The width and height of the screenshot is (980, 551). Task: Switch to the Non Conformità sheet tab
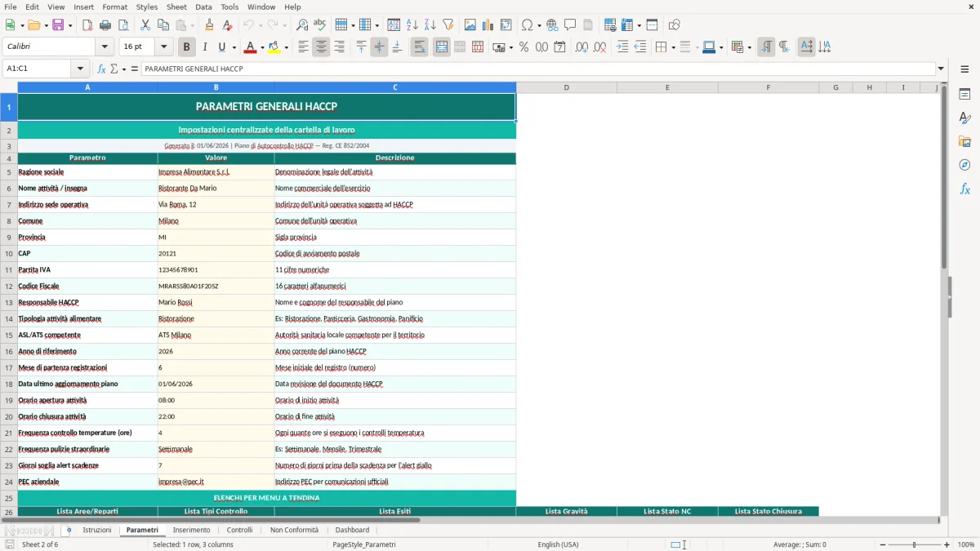click(294, 530)
